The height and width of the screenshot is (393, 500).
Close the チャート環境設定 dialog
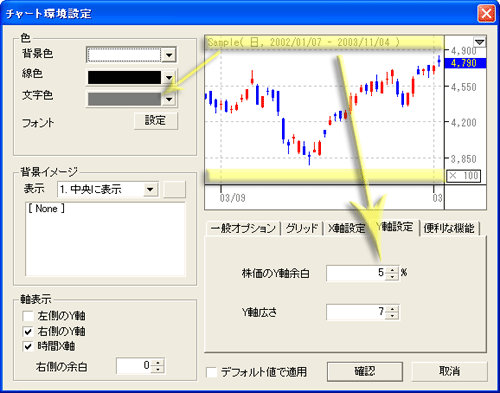(x=486, y=14)
